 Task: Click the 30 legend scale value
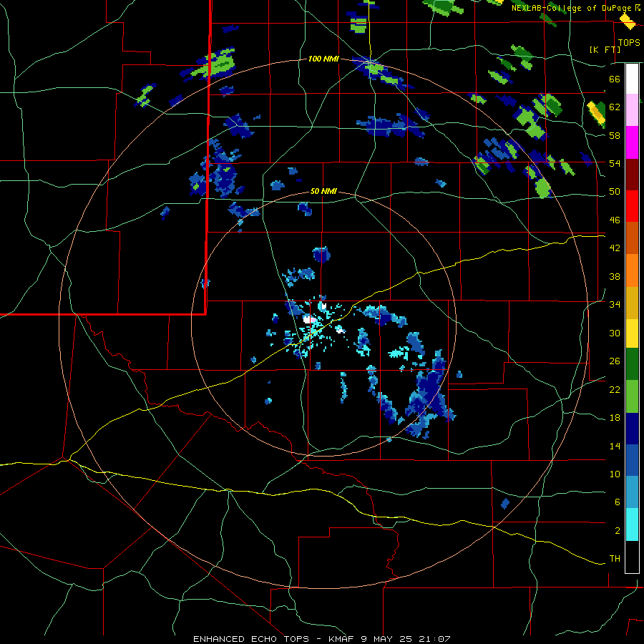[615, 333]
